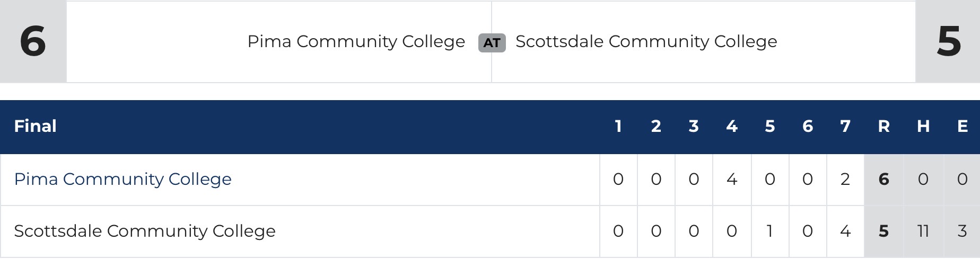
Task: Click Scottsdale Community College name in linescore row
Action: click(144, 231)
